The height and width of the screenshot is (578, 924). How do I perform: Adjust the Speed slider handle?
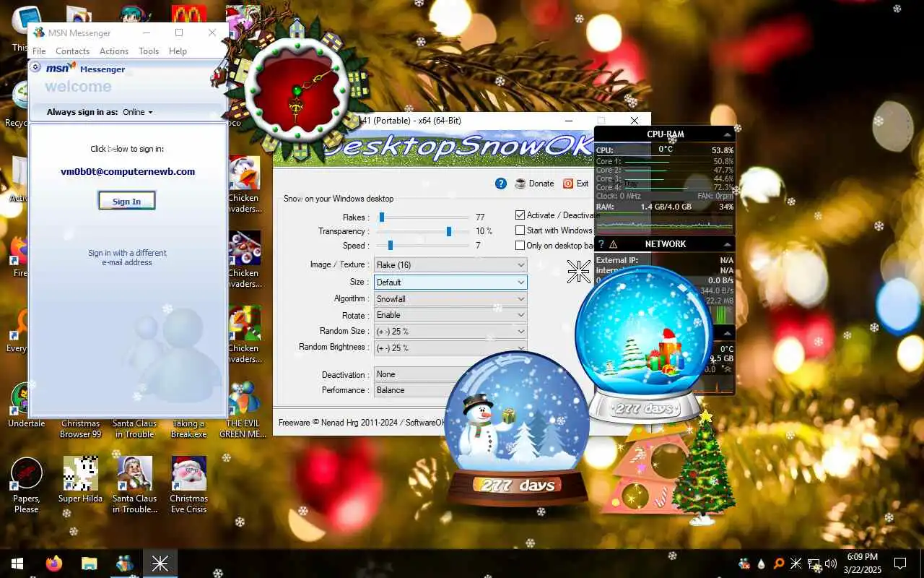390,246
